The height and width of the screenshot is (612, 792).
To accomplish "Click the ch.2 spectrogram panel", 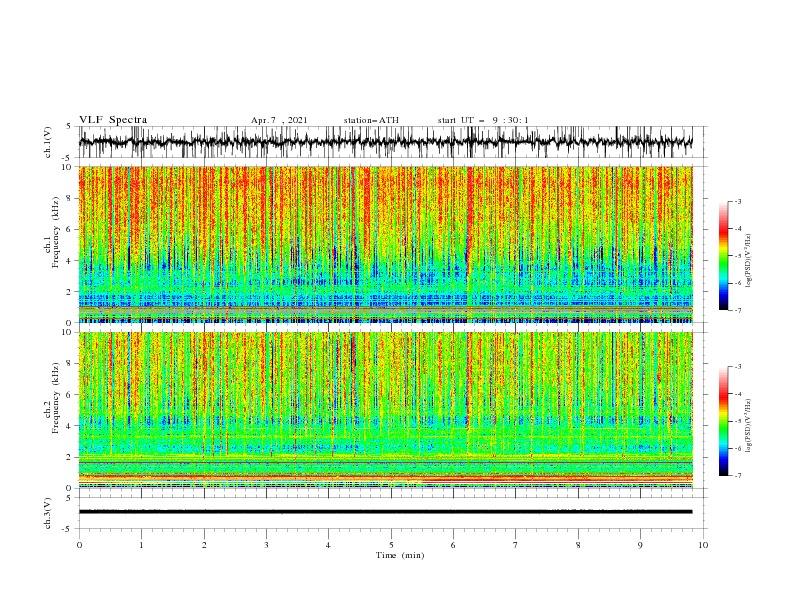I will click(385, 410).
